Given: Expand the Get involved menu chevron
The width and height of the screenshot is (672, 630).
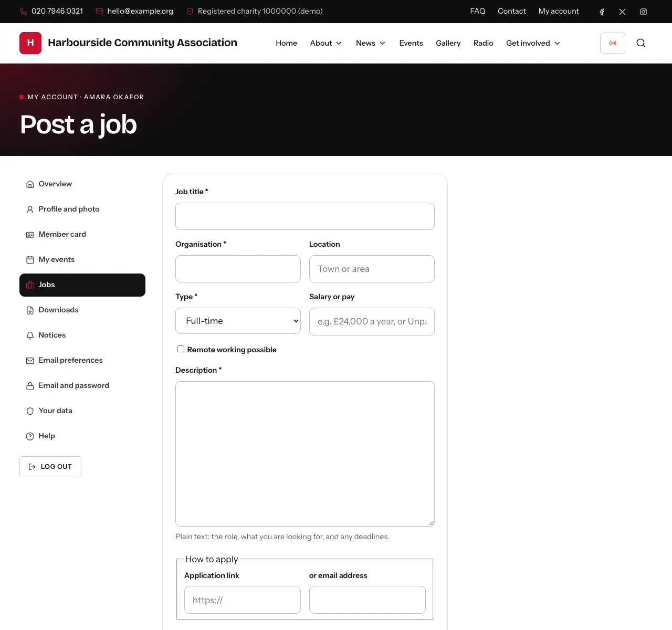Looking at the screenshot, I should pyautogui.click(x=558, y=43).
